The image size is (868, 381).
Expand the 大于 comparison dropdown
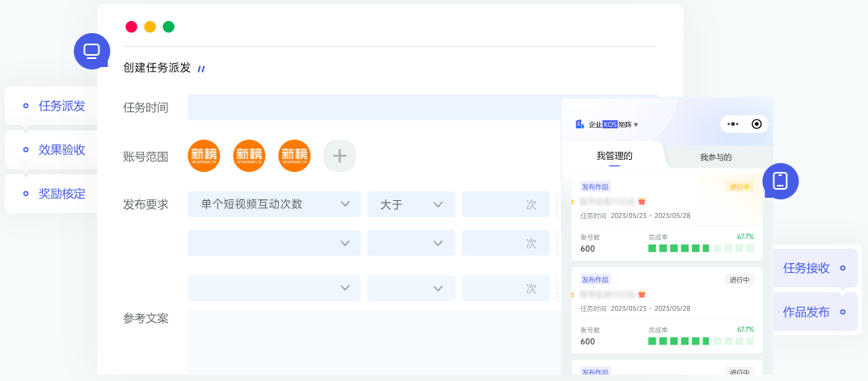click(x=411, y=204)
